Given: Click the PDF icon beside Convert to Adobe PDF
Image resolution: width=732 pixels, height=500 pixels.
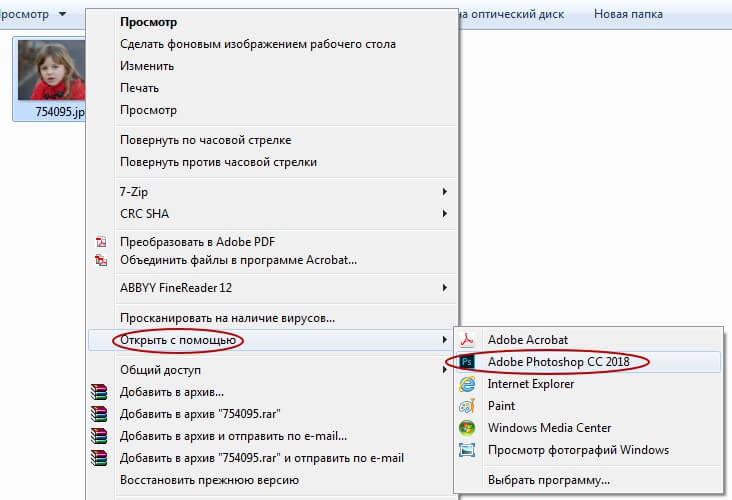Looking at the screenshot, I should [101, 242].
